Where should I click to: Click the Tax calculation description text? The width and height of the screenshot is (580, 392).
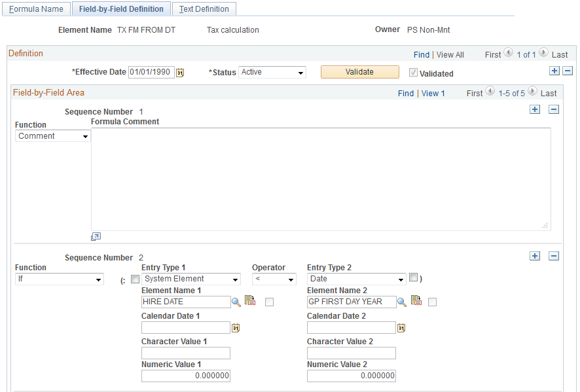[232, 30]
